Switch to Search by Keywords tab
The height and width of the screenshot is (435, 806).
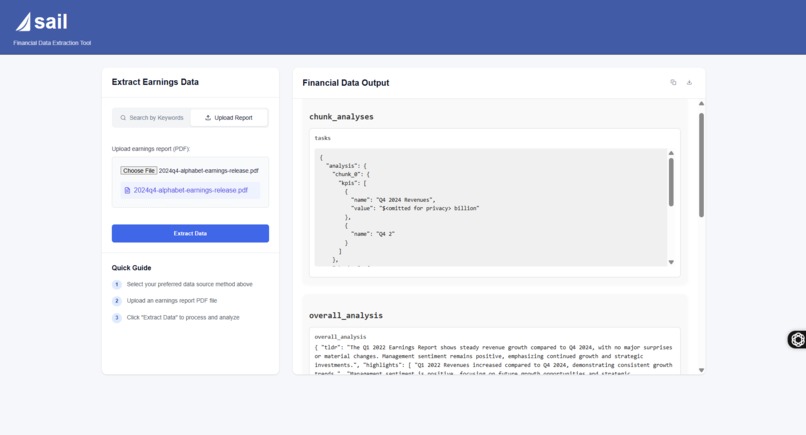click(x=152, y=118)
